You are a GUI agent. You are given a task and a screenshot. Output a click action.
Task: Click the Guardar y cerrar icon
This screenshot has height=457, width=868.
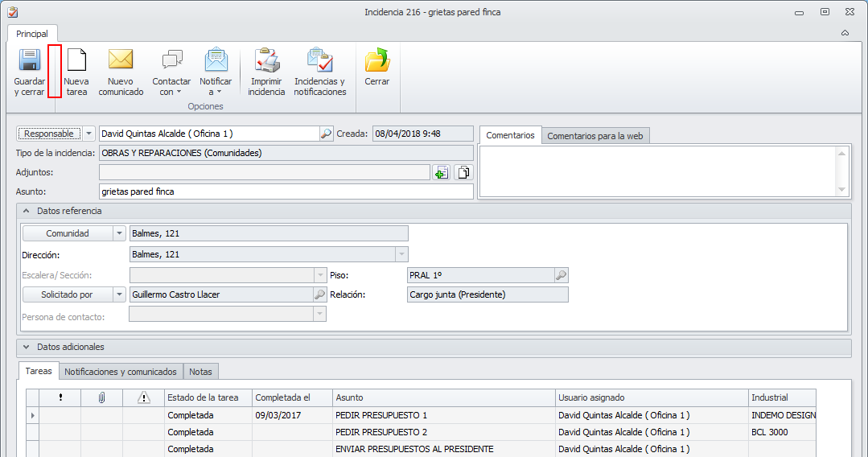click(x=30, y=61)
